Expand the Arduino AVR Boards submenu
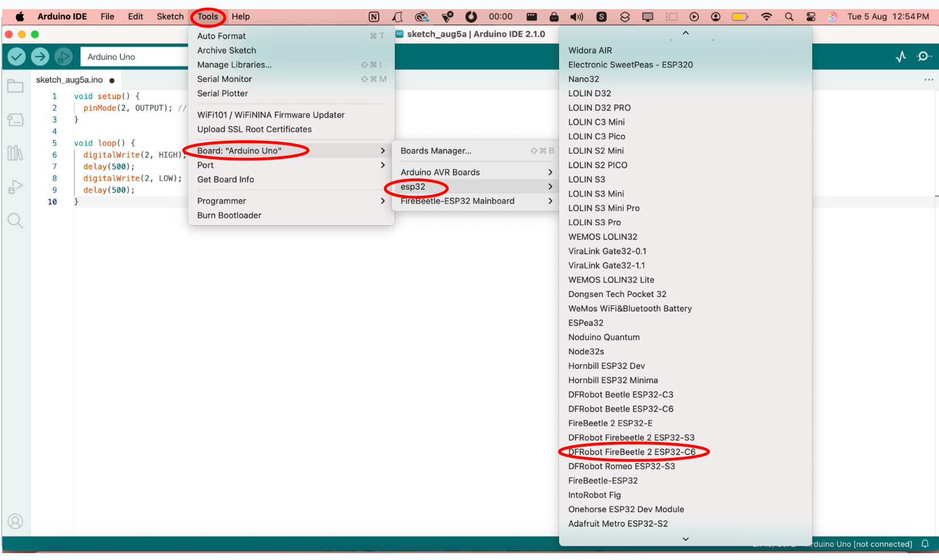Image resolution: width=939 pixels, height=560 pixels. 476,172
